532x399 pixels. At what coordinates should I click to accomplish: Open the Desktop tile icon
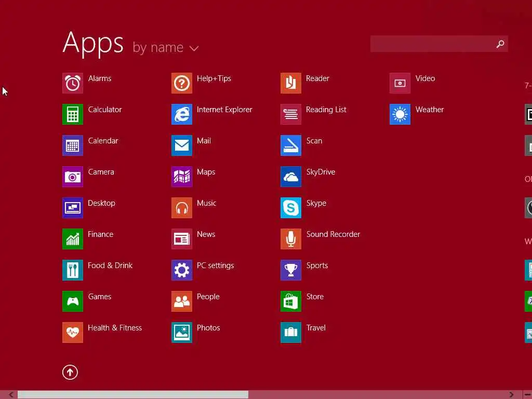point(73,208)
